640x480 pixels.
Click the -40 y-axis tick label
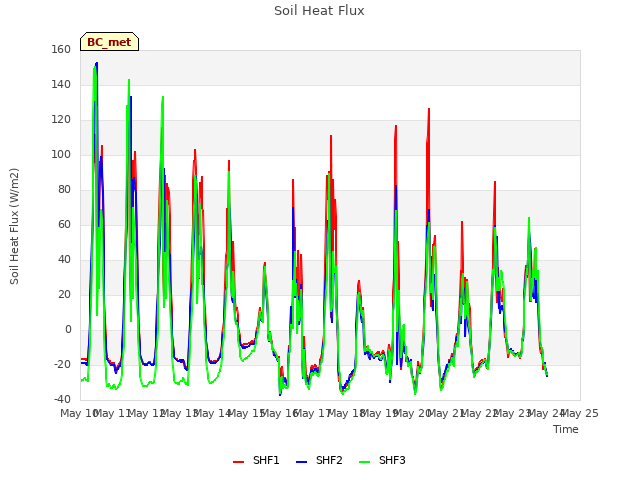point(62,399)
